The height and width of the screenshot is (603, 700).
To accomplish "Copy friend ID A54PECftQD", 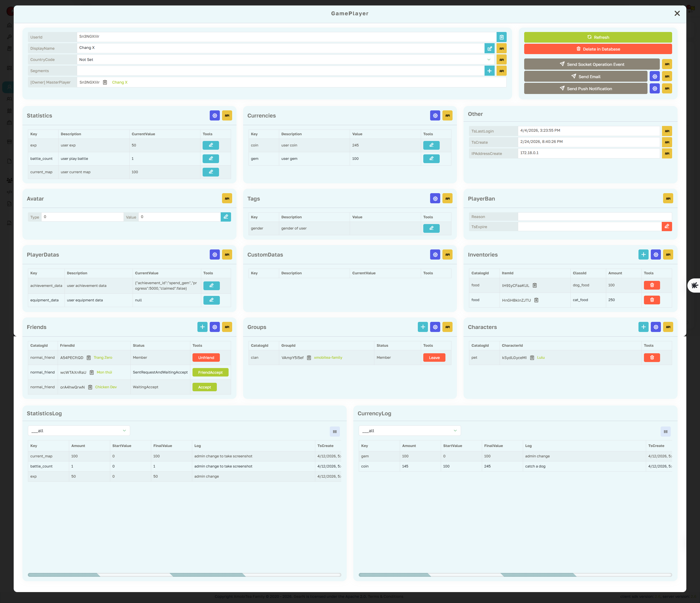I will pos(89,357).
